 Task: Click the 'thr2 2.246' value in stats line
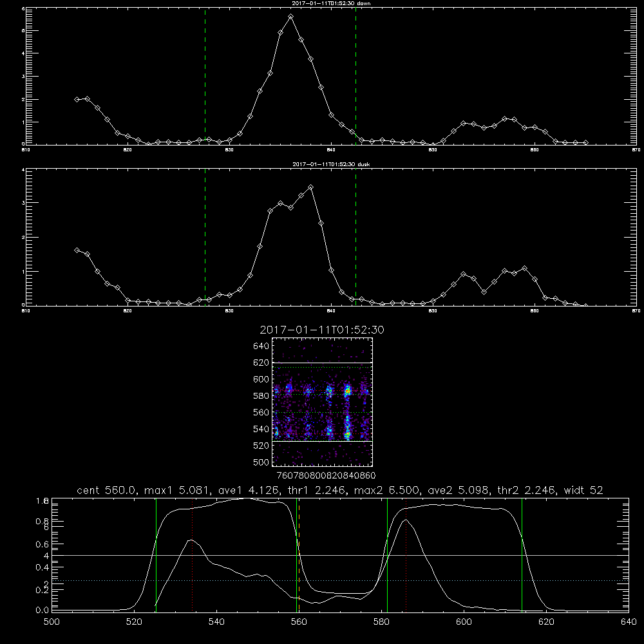coord(527,490)
